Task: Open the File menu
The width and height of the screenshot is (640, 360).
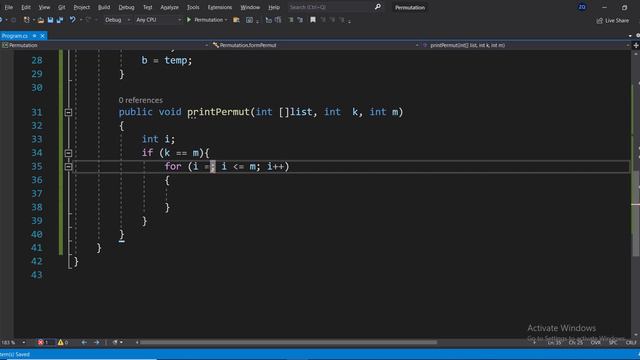Action: click(x=9, y=7)
